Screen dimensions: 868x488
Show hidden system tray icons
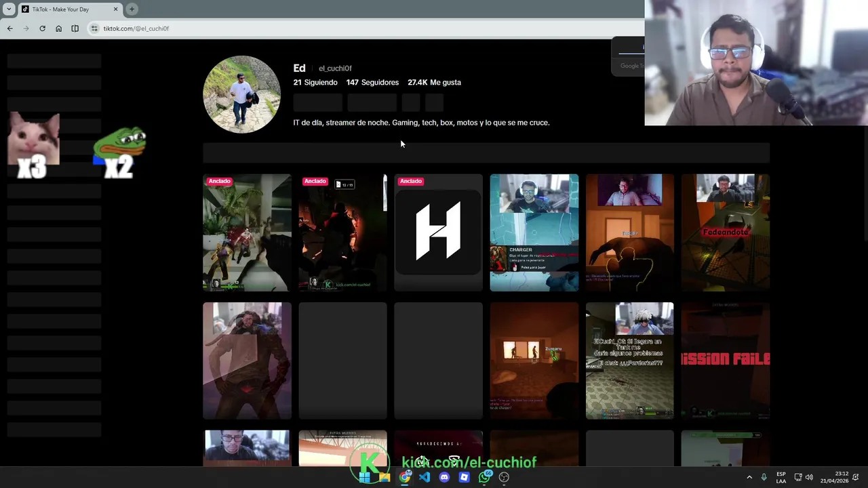(749, 477)
